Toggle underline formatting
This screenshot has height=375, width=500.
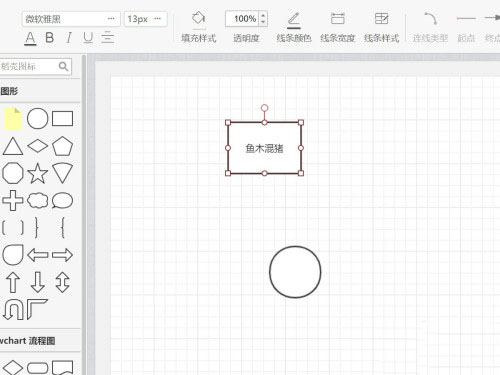[x=88, y=38]
